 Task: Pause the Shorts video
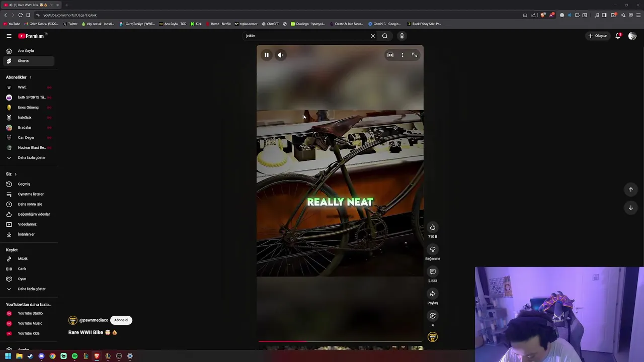pyautogui.click(x=266, y=55)
